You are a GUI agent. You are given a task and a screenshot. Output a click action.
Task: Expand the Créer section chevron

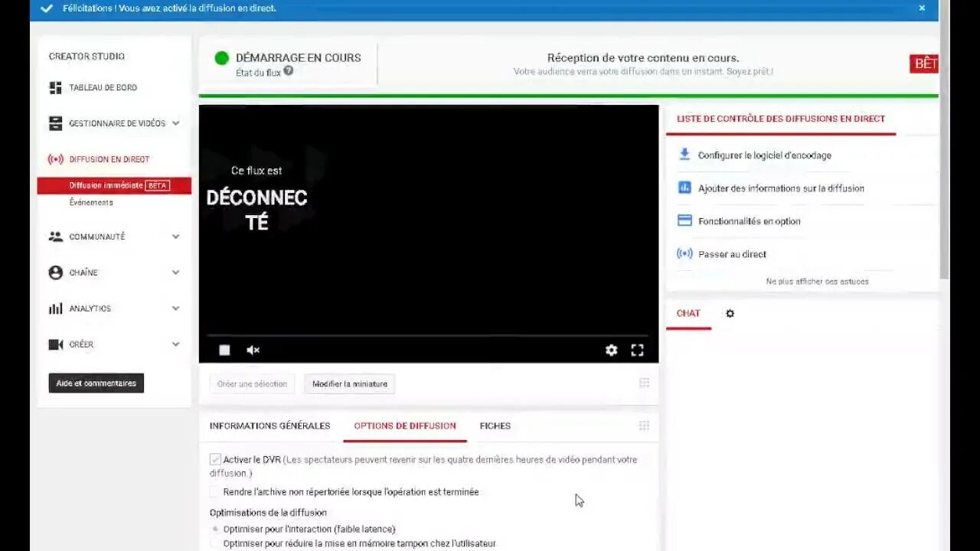(x=175, y=344)
